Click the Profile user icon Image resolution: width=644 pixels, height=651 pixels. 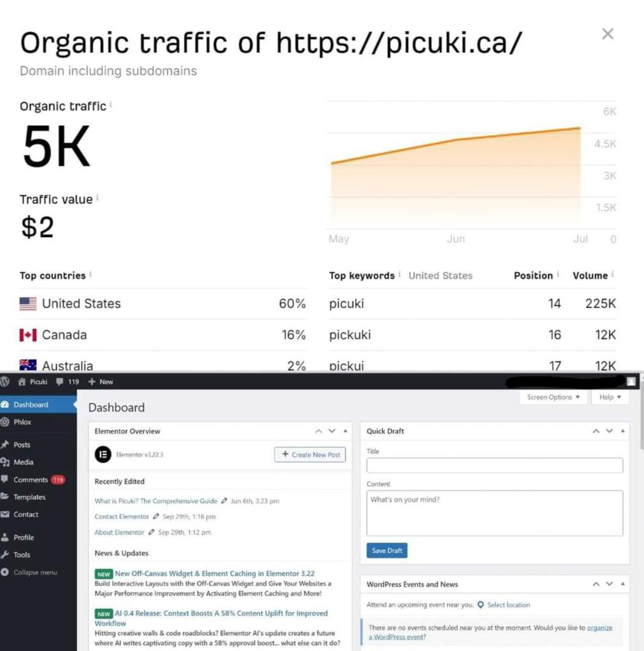4,537
